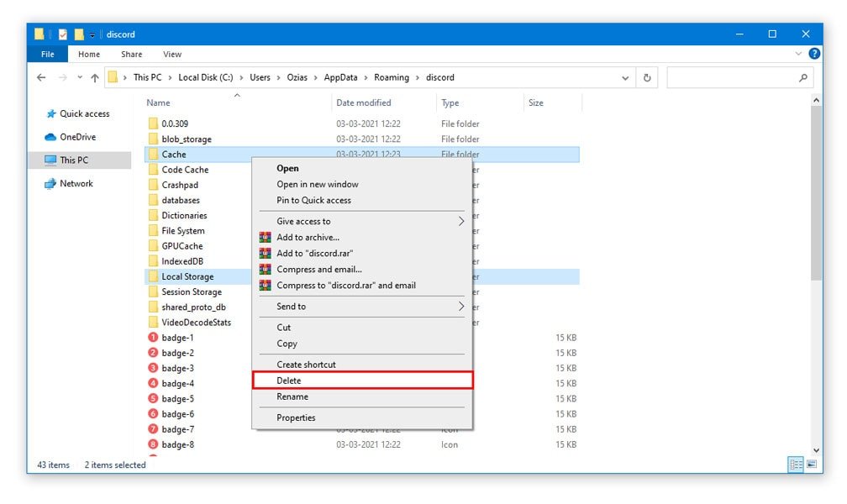
Task: Expand chevron after Roaming in address bar
Action: 418,78
